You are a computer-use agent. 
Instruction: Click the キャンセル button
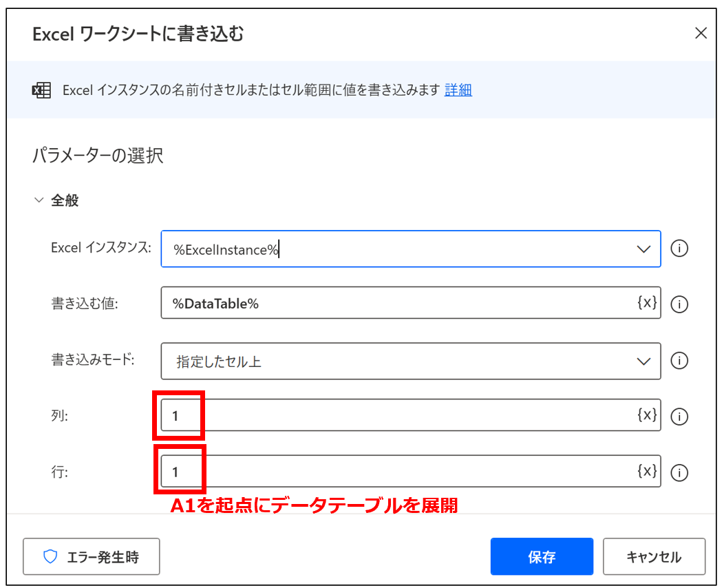click(654, 556)
